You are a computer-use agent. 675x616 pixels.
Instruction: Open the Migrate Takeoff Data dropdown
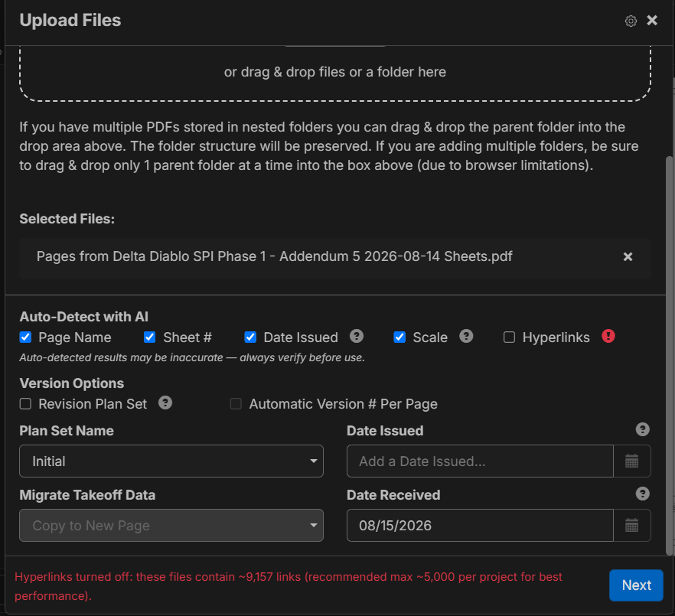click(171, 526)
